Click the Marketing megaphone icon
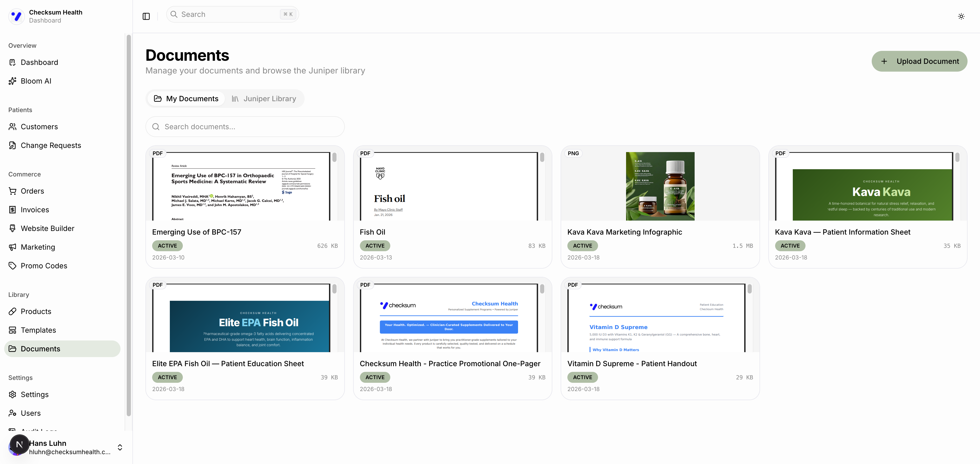 (x=12, y=247)
